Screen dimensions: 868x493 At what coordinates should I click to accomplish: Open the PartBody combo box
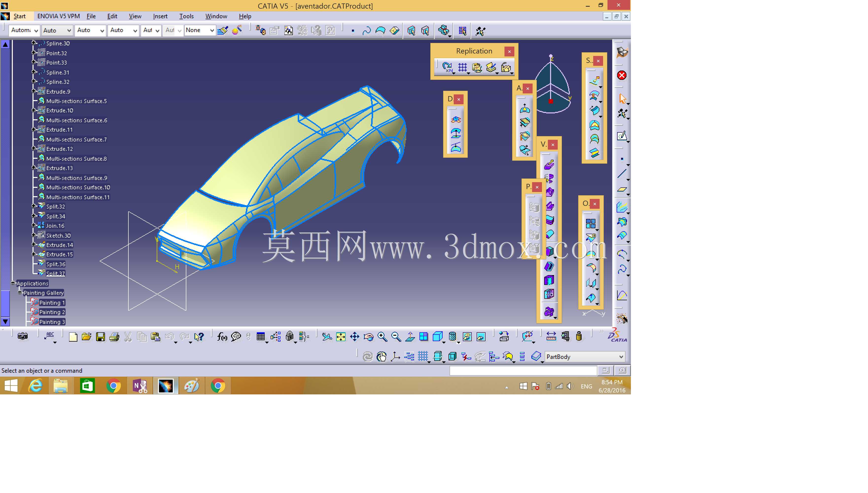point(585,356)
